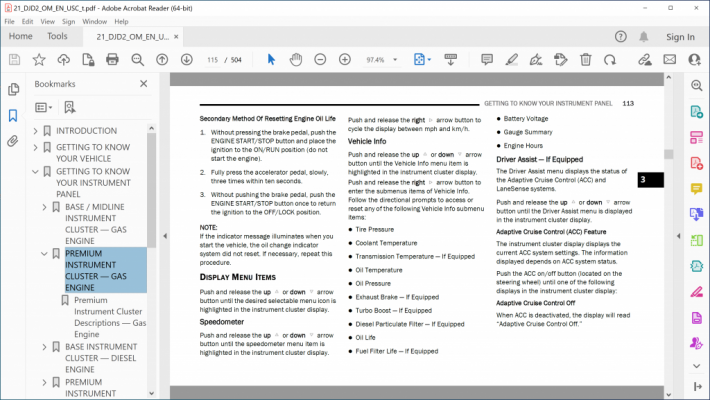710x400 pixels.
Task: Zoom out with the minus button
Action: [320, 59]
